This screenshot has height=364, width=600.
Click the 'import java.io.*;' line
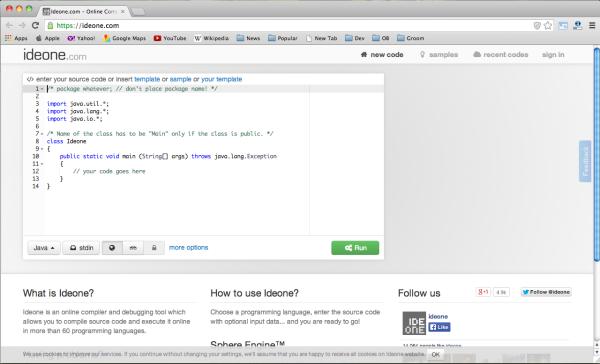point(75,119)
